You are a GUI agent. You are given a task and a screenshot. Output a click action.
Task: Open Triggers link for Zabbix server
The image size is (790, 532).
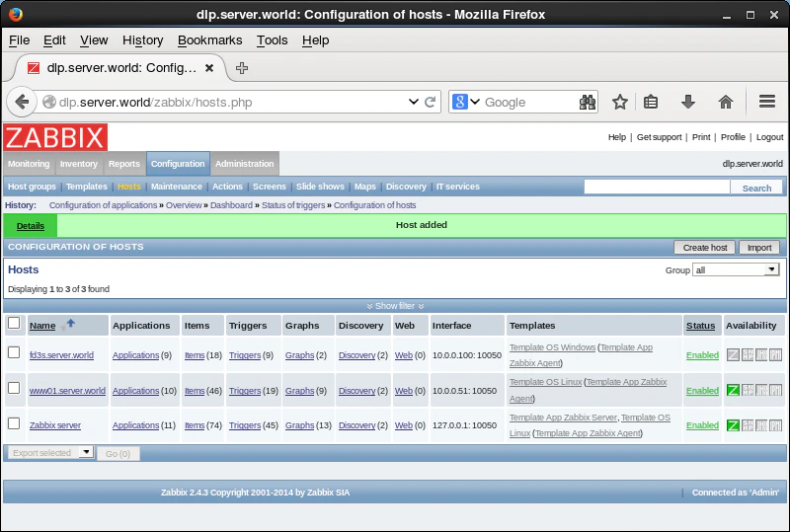tap(244, 425)
